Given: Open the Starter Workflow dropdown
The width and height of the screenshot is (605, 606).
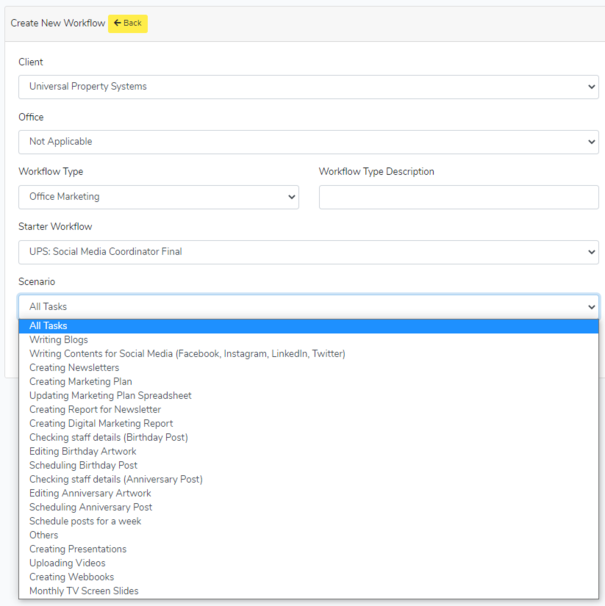Looking at the screenshot, I should [x=308, y=252].
